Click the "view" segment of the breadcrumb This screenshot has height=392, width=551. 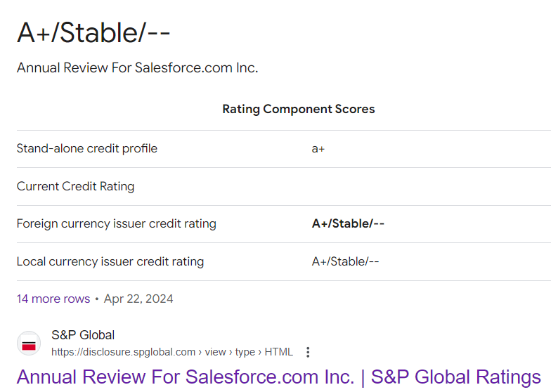(x=215, y=351)
